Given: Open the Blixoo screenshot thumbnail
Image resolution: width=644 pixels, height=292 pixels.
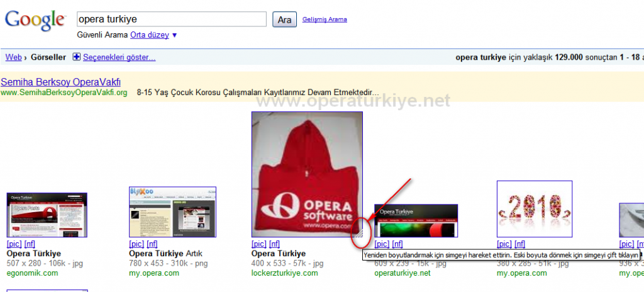Looking at the screenshot, I should (x=172, y=212).
